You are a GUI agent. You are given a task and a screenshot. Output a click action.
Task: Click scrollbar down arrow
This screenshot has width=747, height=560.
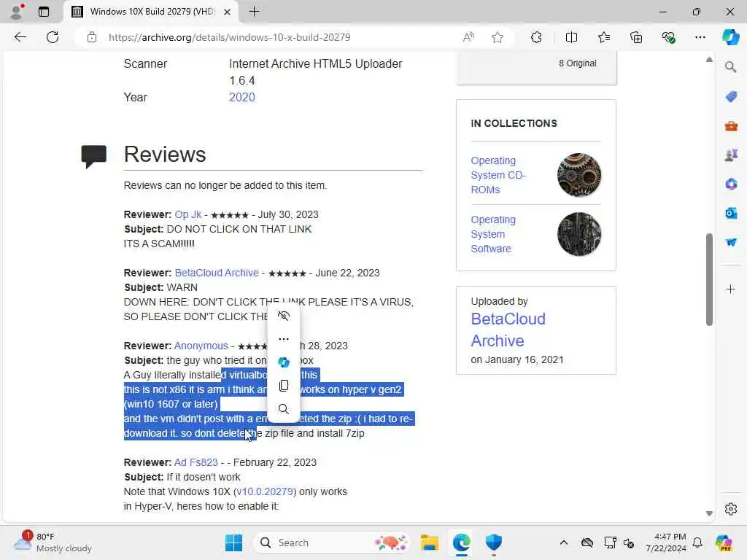pos(709,513)
